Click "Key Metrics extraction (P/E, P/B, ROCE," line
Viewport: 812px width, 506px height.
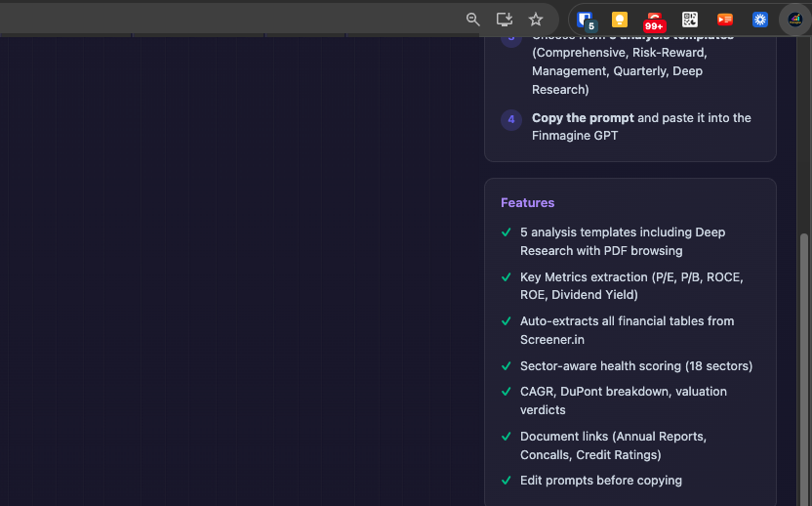point(631,277)
